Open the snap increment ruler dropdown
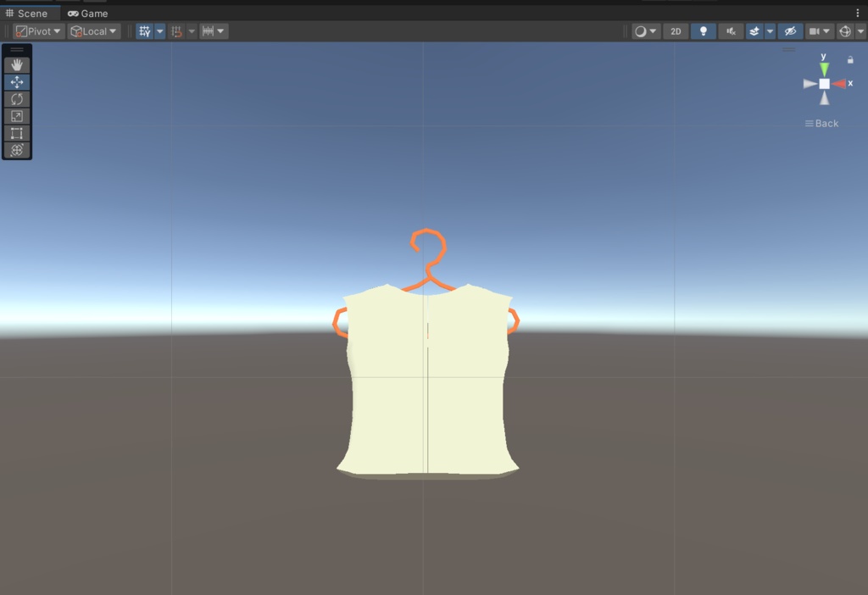This screenshot has width=868, height=595. (214, 31)
